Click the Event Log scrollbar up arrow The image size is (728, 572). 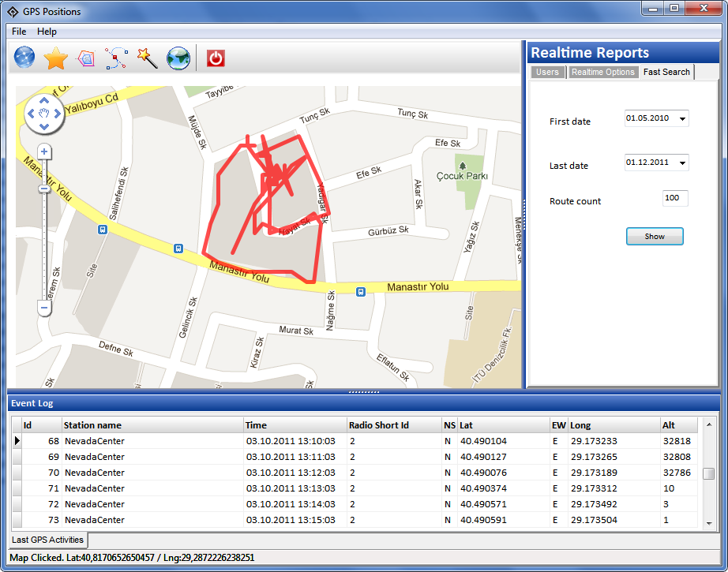pos(709,424)
